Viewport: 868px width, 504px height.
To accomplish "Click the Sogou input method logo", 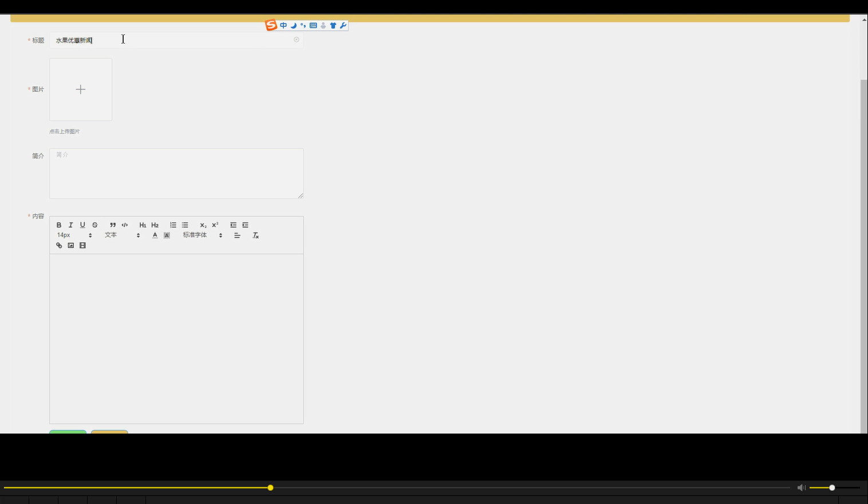I will (x=271, y=25).
